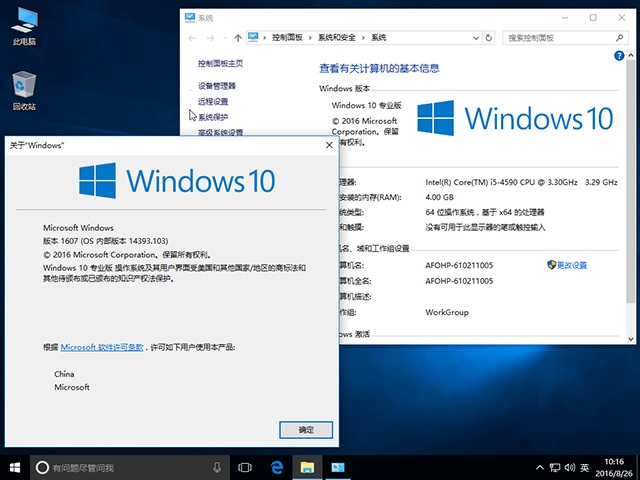Show hidden system tray icons
The image size is (640, 480).
pos(543,467)
